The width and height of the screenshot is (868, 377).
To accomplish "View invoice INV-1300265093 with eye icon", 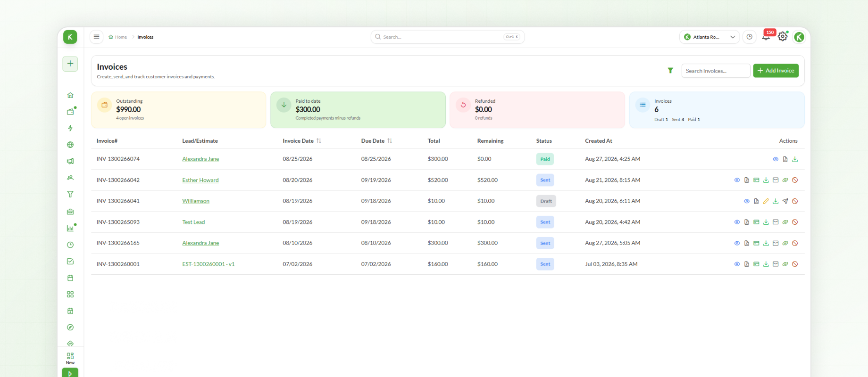I will [737, 222].
